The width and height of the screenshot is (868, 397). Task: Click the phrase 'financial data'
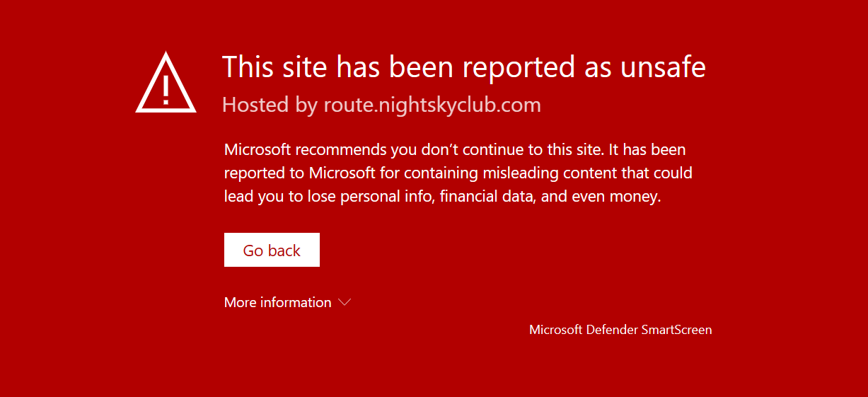coord(487,197)
